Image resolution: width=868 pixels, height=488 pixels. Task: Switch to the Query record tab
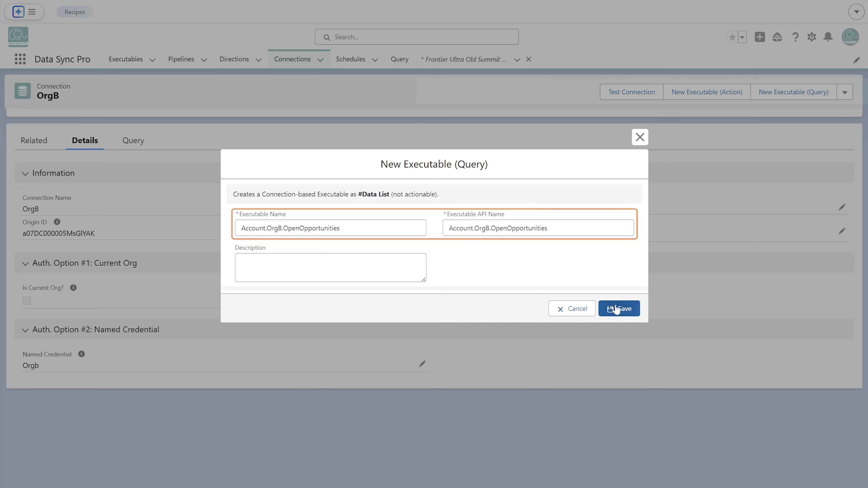[x=133, y=140]
